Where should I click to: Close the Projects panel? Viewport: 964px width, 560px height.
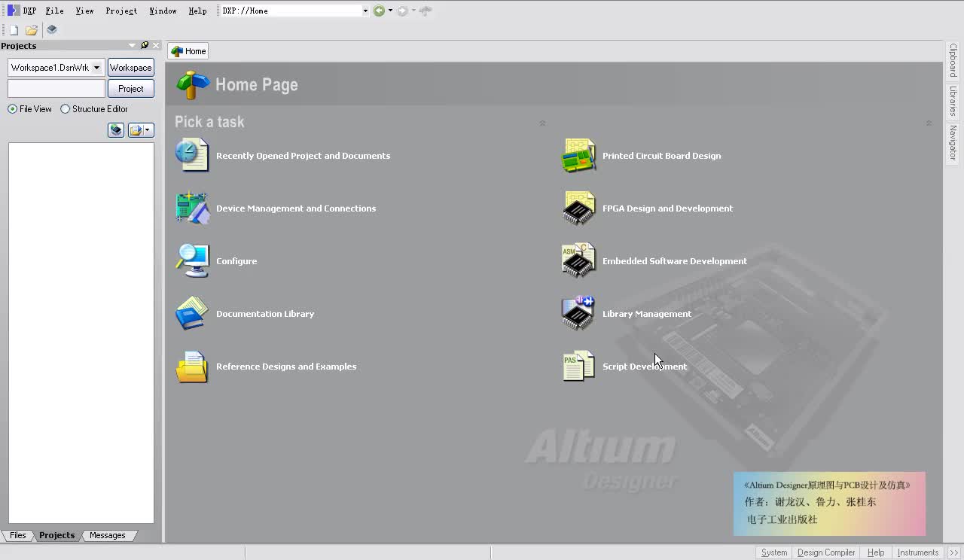(156, 46)
